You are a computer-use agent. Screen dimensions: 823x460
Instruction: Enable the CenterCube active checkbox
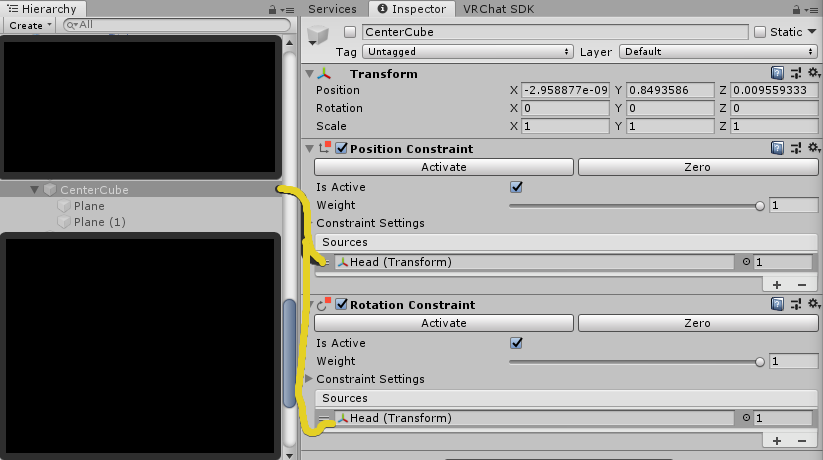click(350, 32)
